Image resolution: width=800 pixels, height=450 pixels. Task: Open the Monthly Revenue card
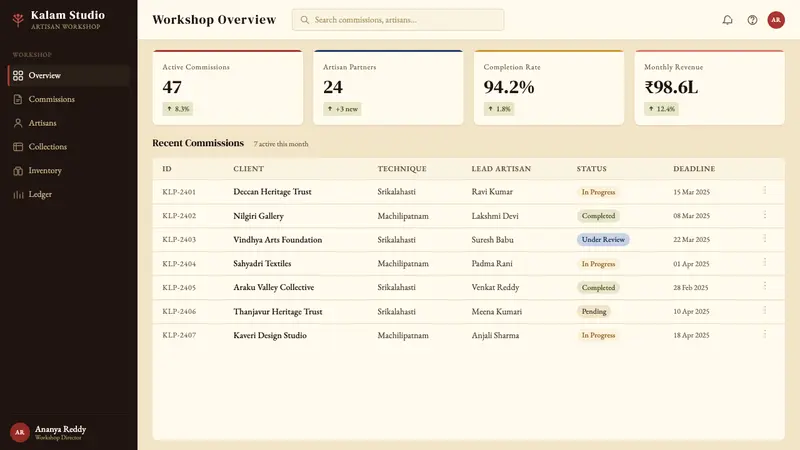tap(710, 87)
